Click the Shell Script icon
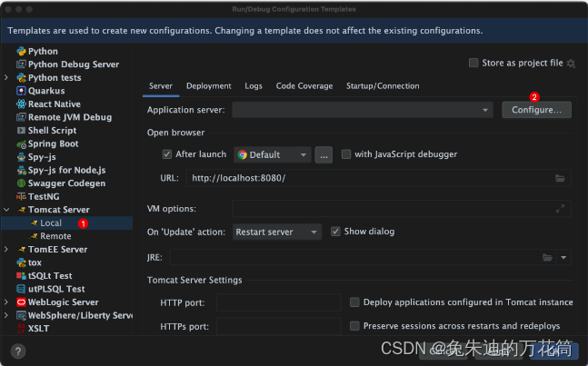This screenshot has height=366, width=588. (x=22, y=131)
